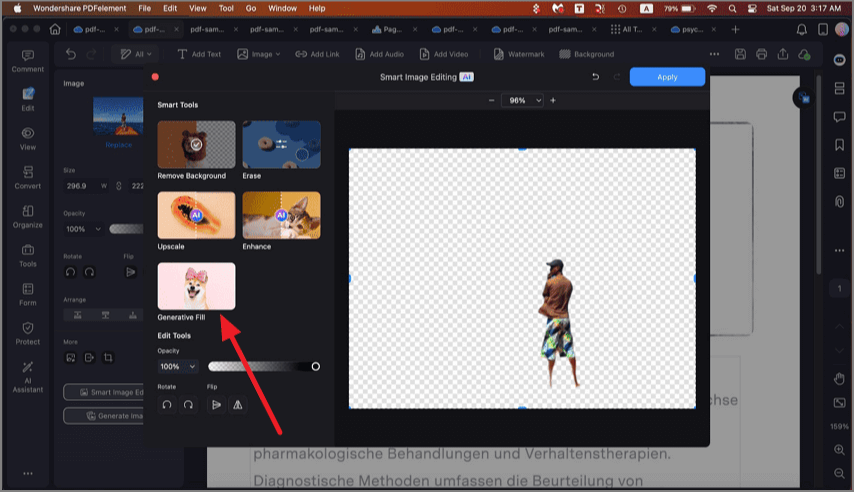Open the 96% zoom level dropdown
This screenshot has height=492, width=854.
pos(522,101)
